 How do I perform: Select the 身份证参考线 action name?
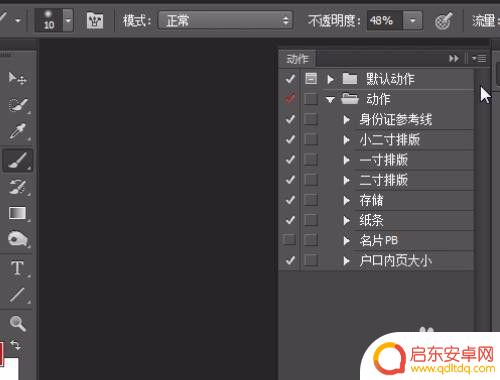coord(396,120)
